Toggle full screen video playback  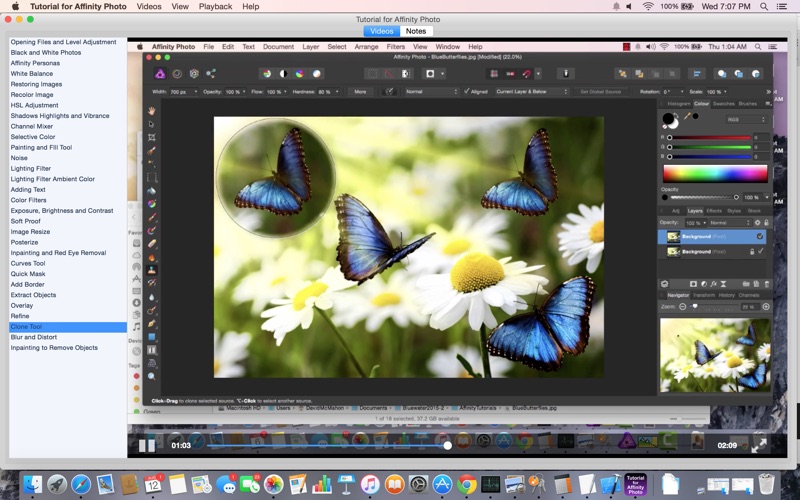(759, 445)
